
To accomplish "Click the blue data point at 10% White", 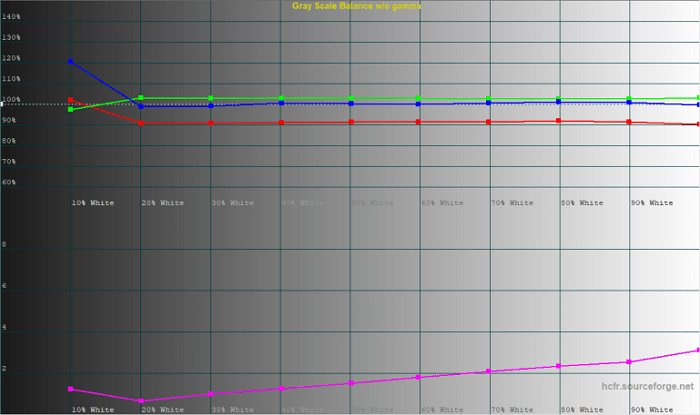I will [71, 61].
